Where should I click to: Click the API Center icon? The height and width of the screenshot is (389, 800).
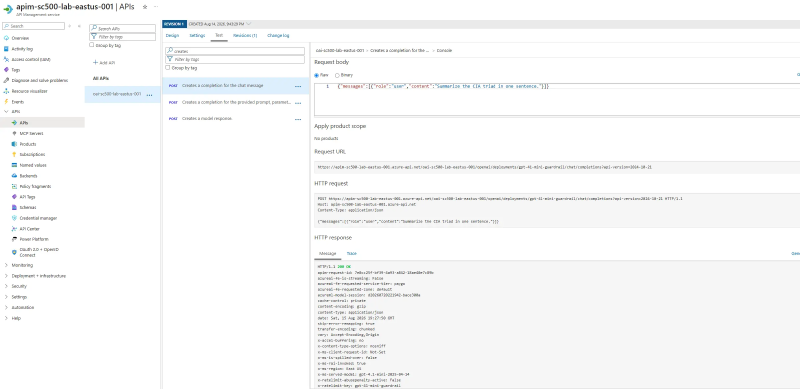[14, 229]
